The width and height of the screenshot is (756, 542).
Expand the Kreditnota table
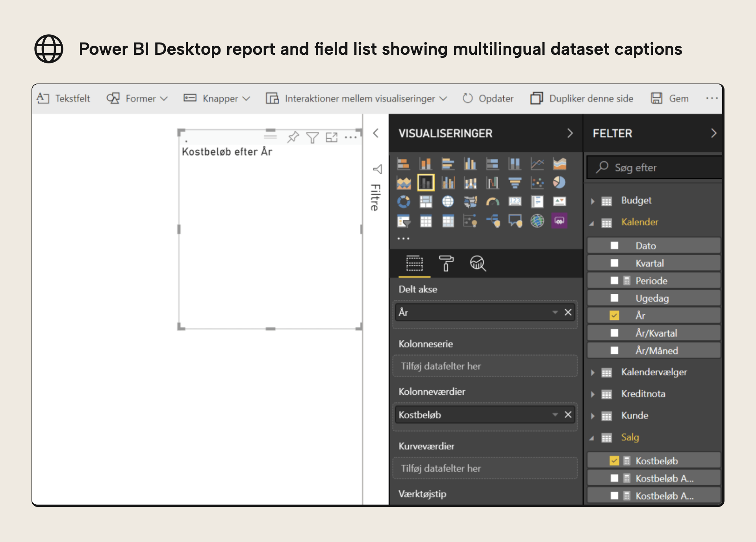(x=593, y=394)
